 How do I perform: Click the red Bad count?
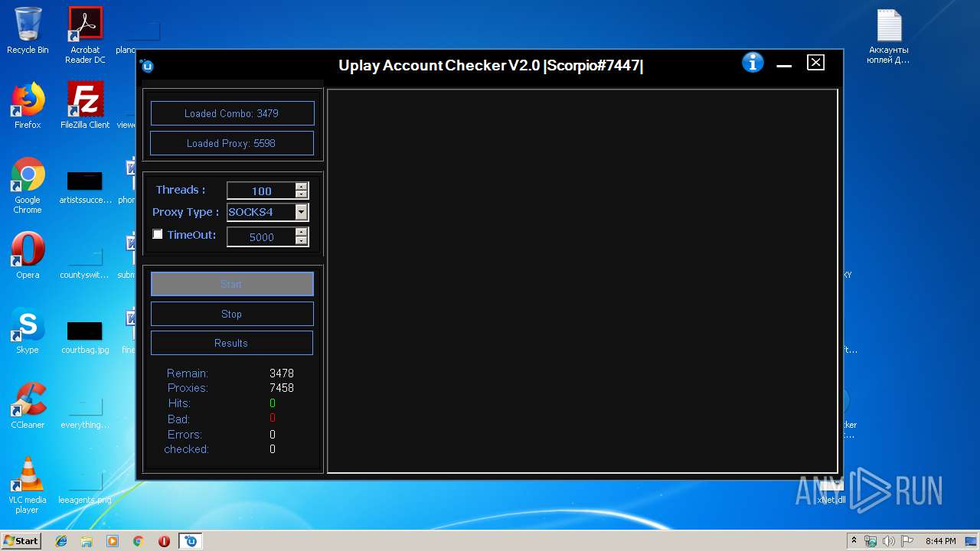pyautogui.click(x=273, y=418)
